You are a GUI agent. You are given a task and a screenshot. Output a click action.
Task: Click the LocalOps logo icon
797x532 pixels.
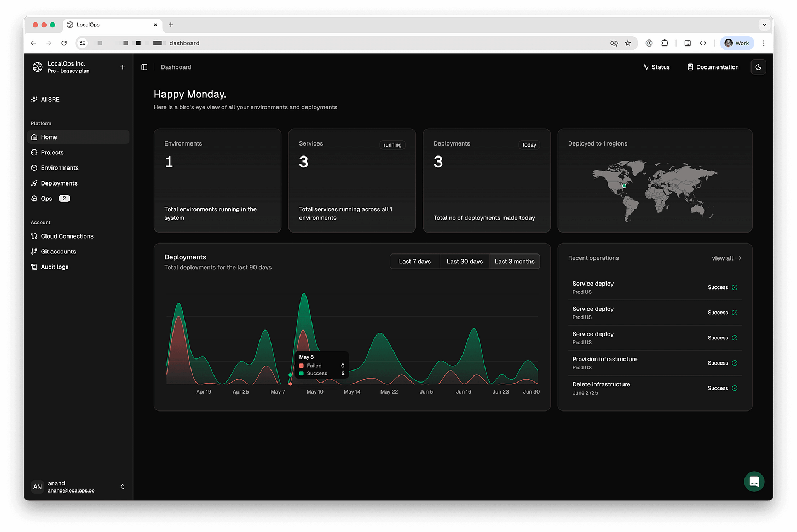click(x=37, y=67)
